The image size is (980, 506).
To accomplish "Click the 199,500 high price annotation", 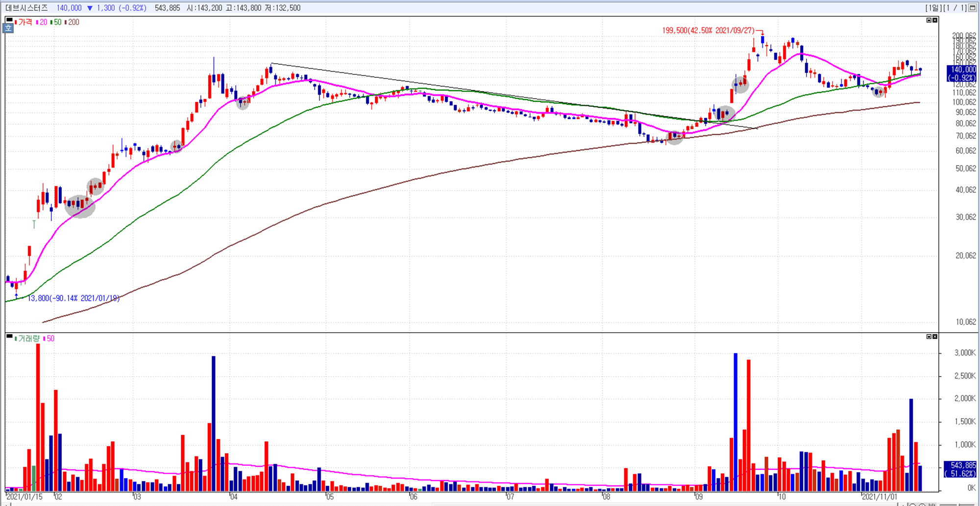I will click(709, 30).
